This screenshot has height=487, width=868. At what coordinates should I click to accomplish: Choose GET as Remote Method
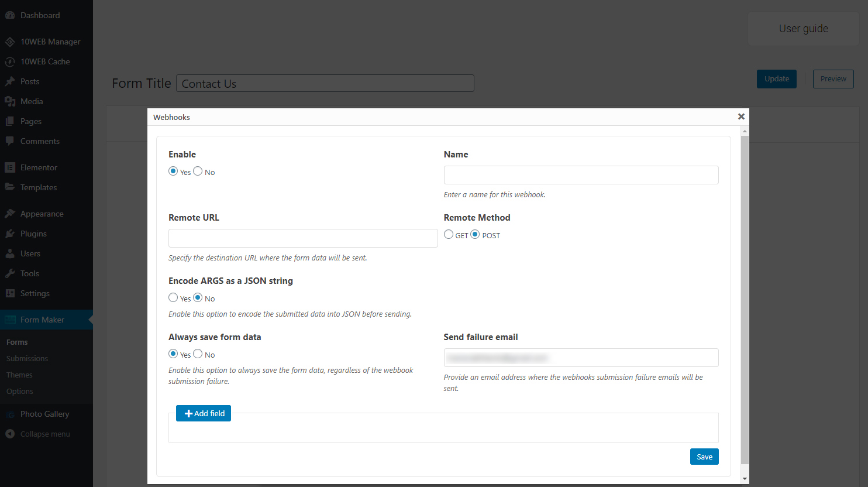(449, 234)
